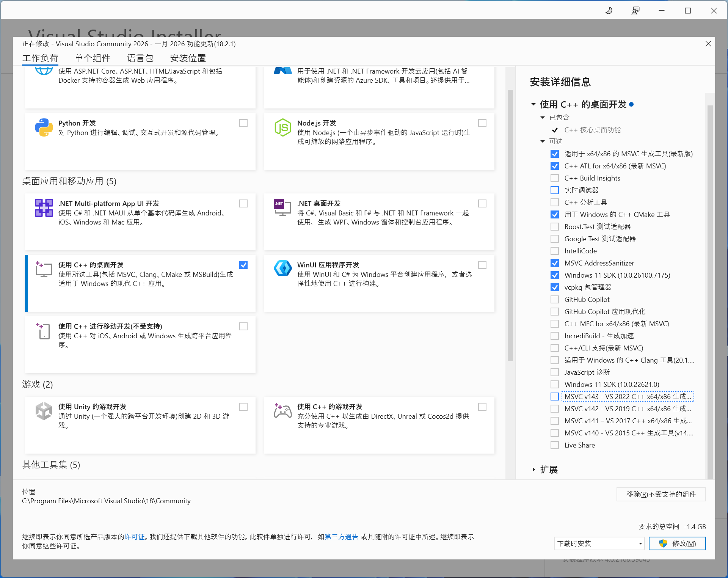This screenshot has height=578, width=728.
Task: Toggle the dark theme moon icon
Action: (x=609, y=11)
